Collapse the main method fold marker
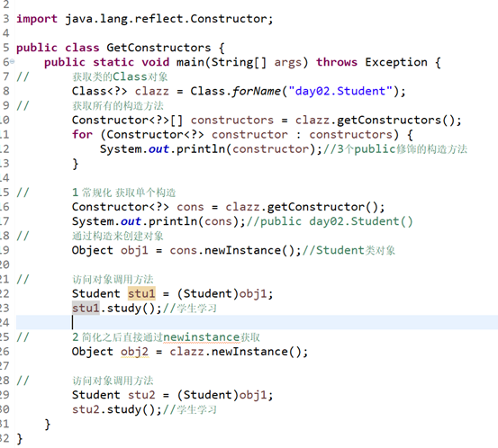Viewport: 498px width, 448px height. pos(12,61)
